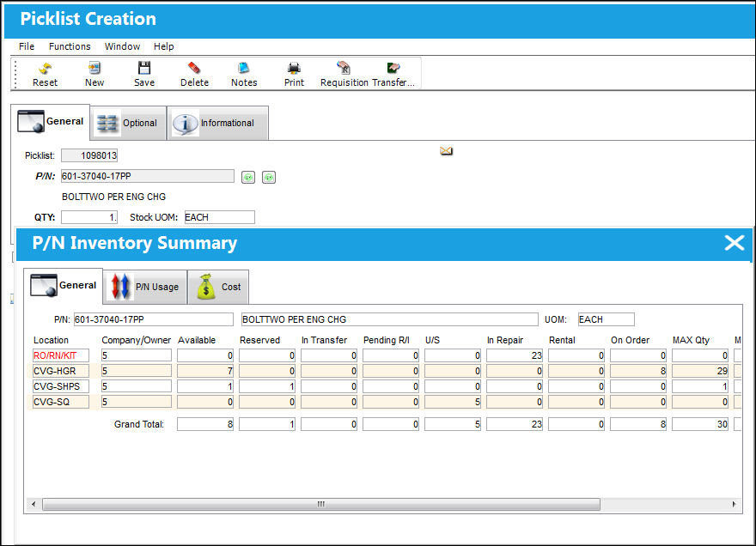The image size is (756, 546).
Task: Click the Available column header
Action: (x=197, y=340)
